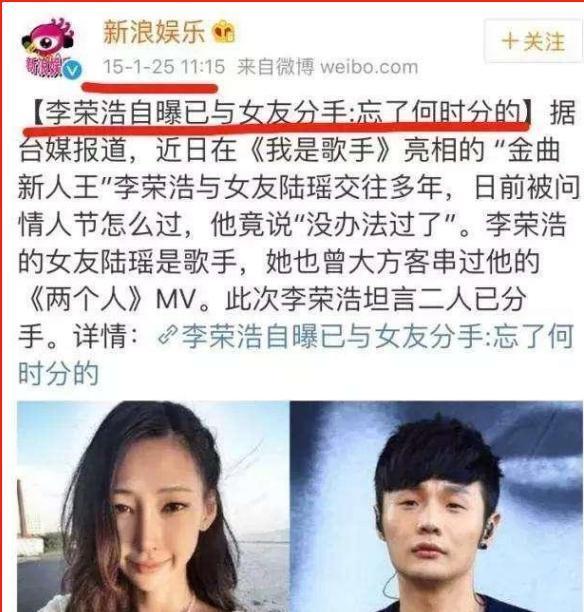
Task: View the photo of man with earpiece
Action: click(x=436, y=506)
